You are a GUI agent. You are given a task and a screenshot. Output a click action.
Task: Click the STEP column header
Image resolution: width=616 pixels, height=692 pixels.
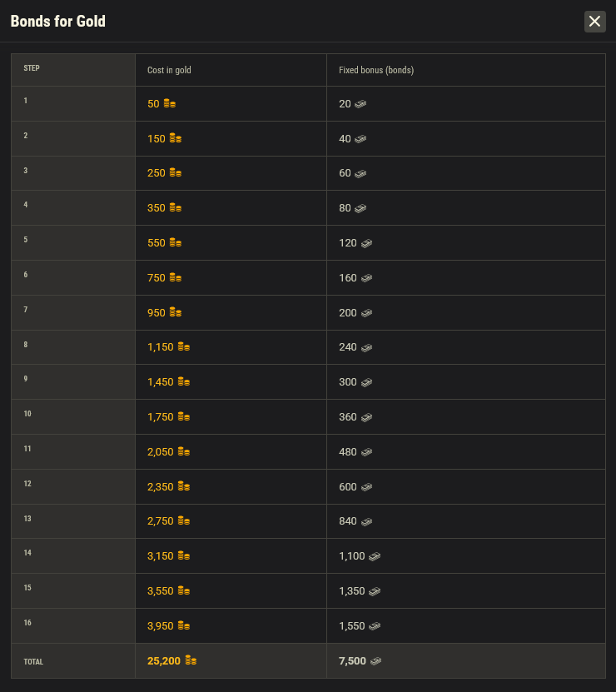[x=32, y=69]
